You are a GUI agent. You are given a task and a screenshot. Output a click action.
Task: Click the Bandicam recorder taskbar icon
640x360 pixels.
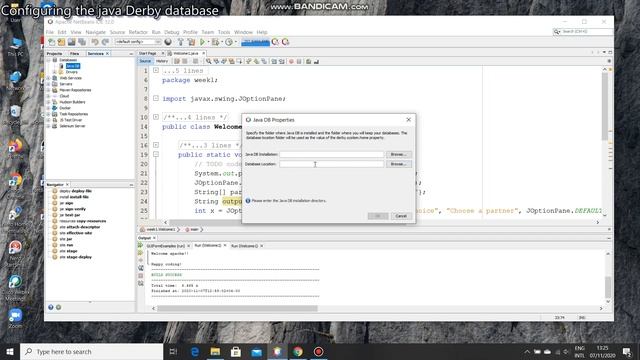point(318,351)
